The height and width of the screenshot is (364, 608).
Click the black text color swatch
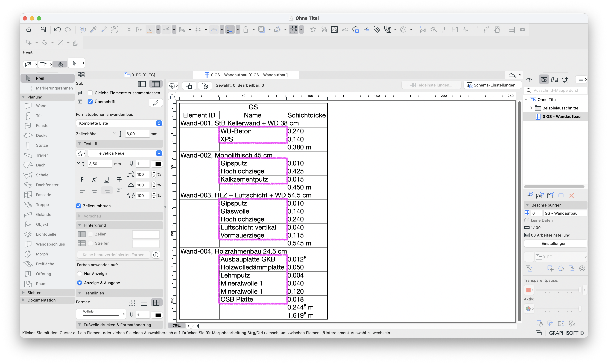pos(158,164)
